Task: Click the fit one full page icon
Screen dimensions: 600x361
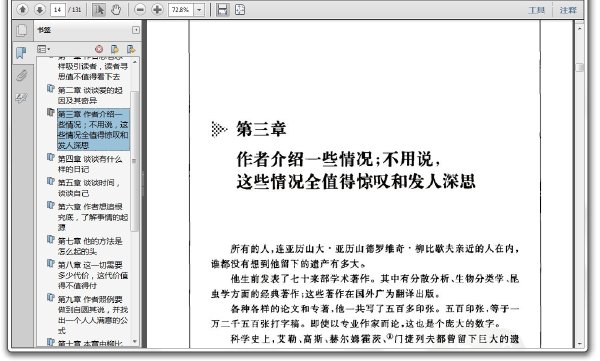Action: 240,10
